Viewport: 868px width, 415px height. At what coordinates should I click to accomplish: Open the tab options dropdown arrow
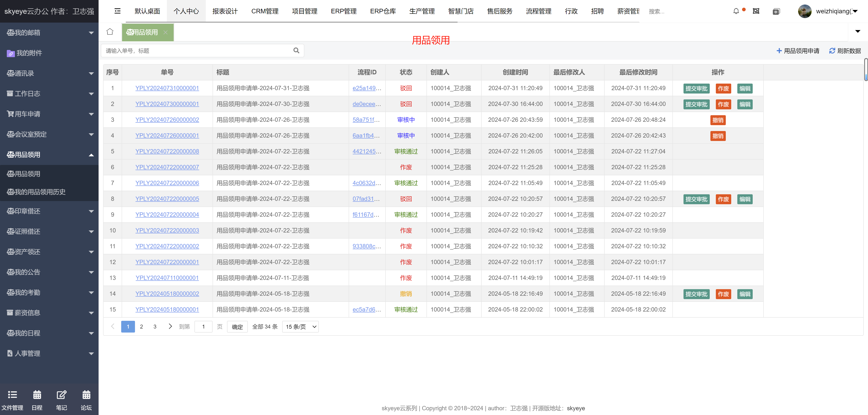point(858,32)
